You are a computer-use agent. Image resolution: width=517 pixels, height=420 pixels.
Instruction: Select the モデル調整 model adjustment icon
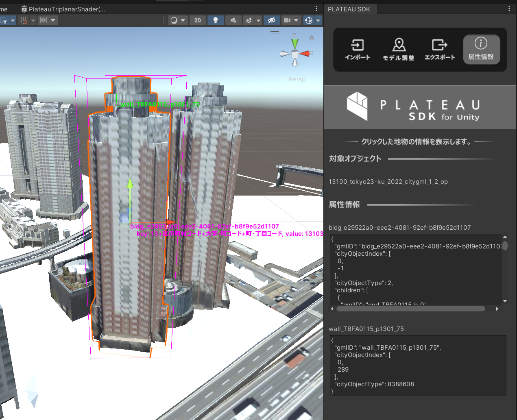click(399, 49)
